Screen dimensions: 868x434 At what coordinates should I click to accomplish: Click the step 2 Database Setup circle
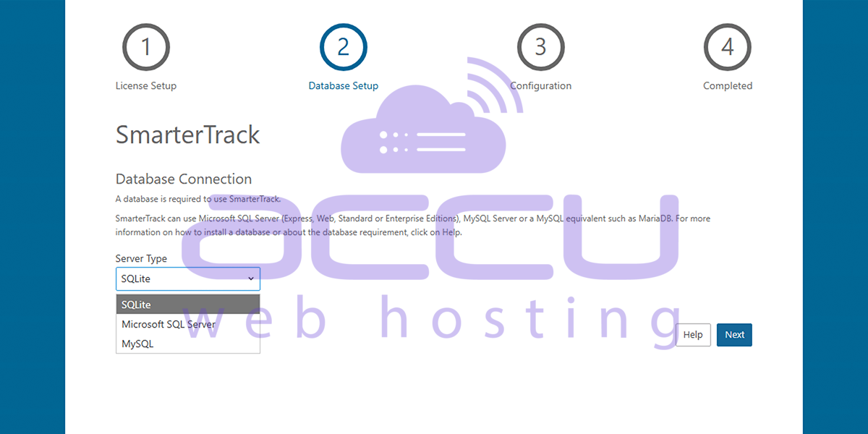coord(344,47)
